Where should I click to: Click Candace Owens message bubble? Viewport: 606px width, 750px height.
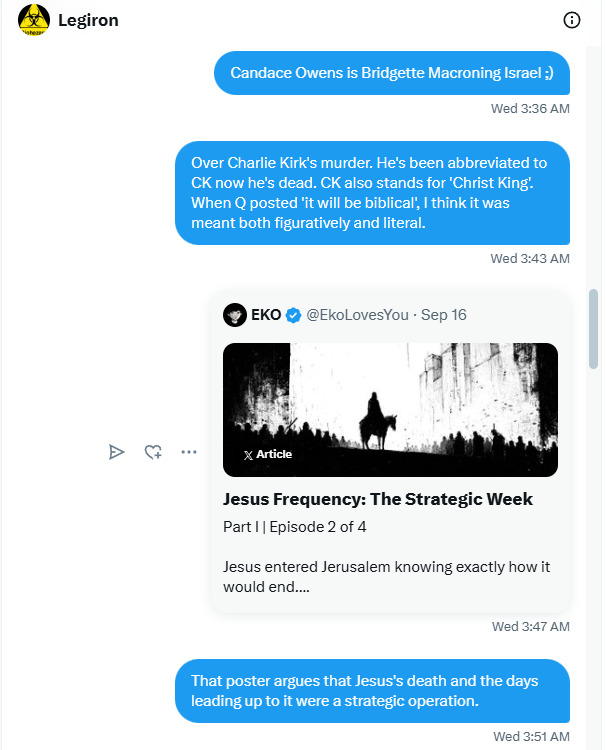coord(392,73)
